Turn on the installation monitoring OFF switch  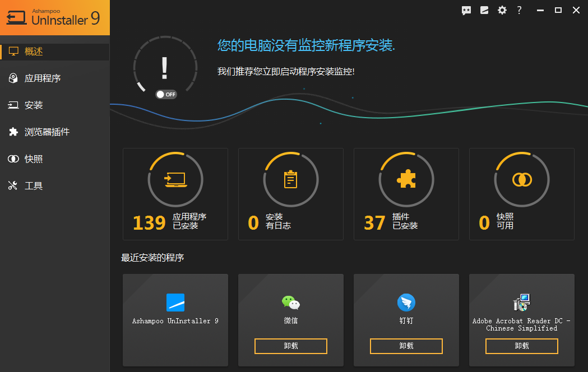[x=166, y=95]
